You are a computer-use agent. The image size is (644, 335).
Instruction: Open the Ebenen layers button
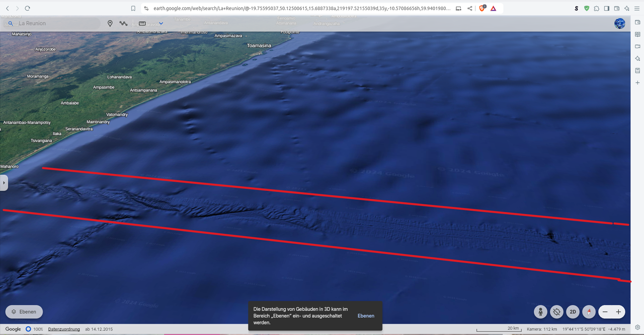(x=24, y=312)
